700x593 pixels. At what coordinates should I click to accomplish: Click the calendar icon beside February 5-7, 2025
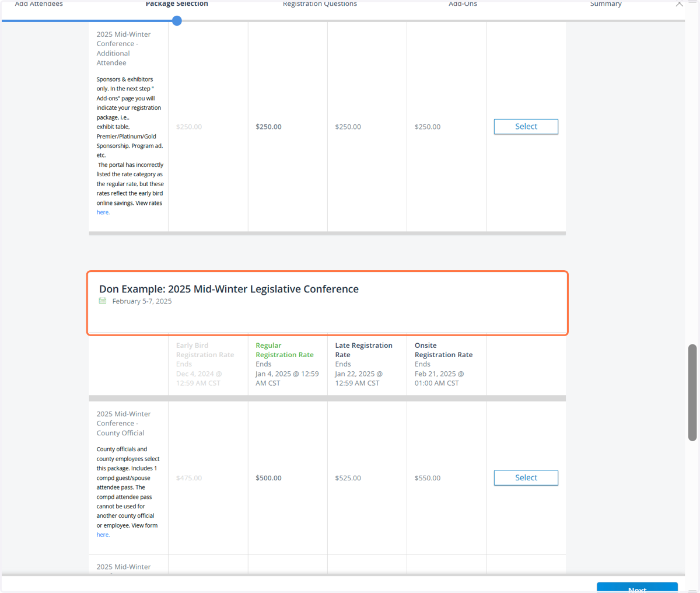(103, 301)
